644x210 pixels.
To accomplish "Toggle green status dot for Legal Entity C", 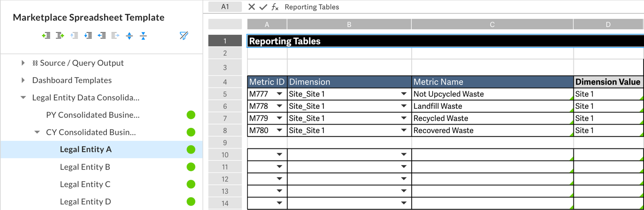I will (191, 184).
